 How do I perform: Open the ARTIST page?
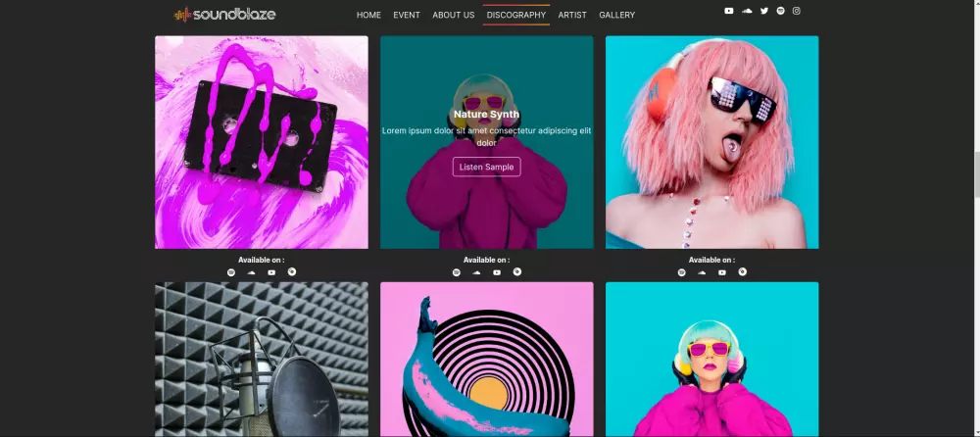point(572,15)
